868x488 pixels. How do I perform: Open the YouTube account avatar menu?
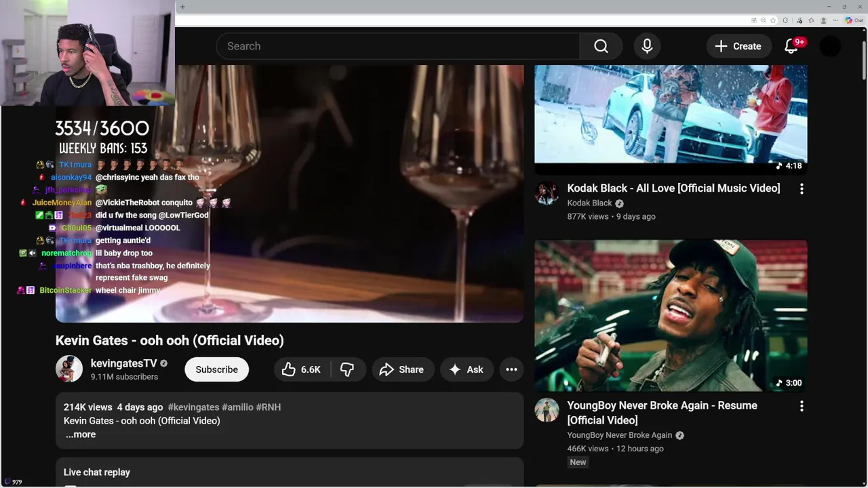click(x=830, y=46)
